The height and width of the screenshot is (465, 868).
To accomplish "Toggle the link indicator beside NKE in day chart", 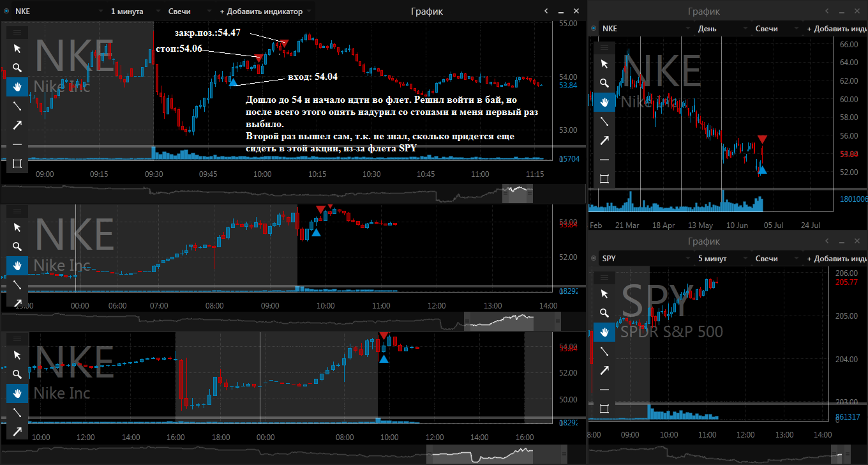I will point(594,28).
